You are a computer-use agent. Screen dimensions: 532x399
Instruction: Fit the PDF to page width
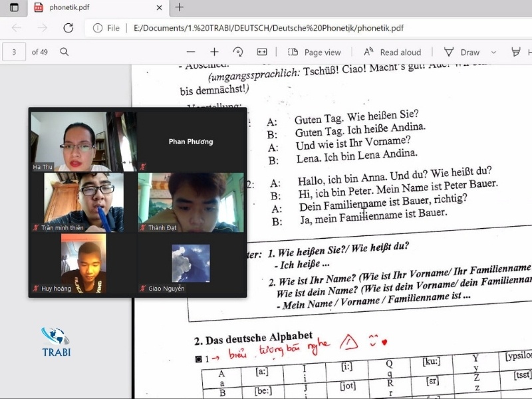coord(261,52)
